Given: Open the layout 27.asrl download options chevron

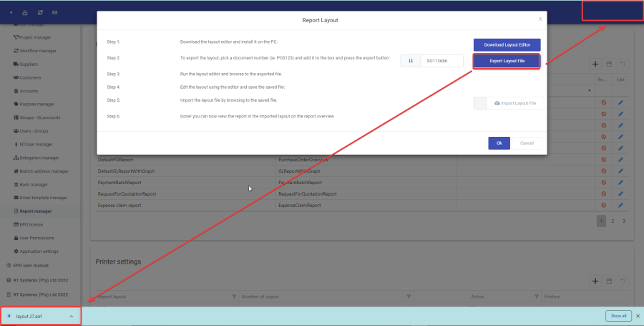Looking at the screenshot, I should pos(71,316).
